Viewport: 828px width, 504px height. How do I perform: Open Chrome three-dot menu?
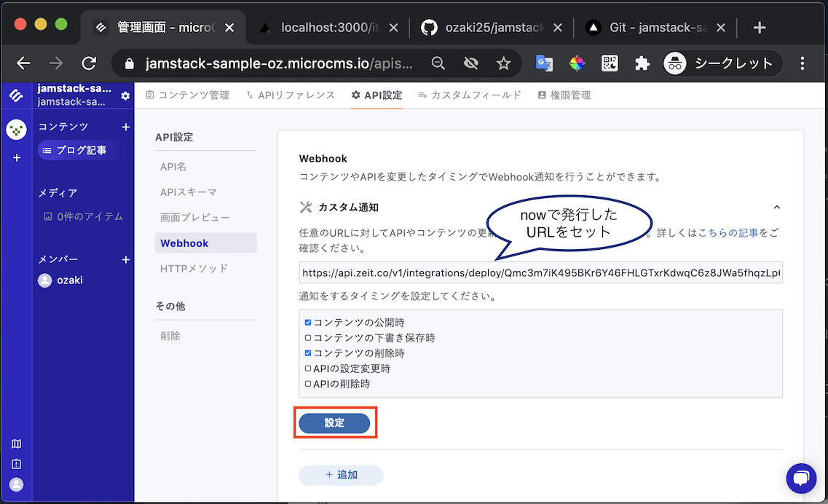(x=802, y=63)
